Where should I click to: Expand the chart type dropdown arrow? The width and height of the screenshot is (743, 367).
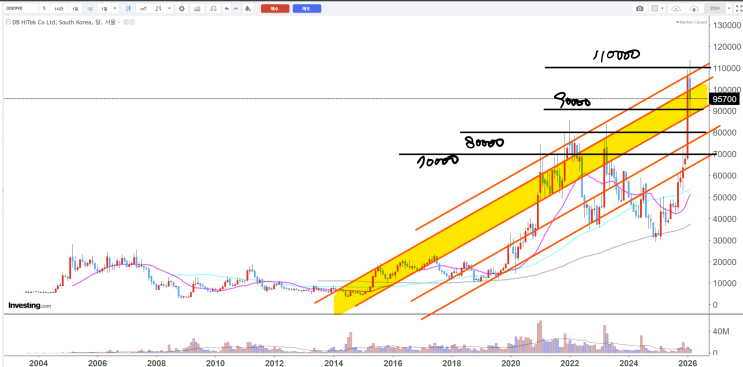169,9
